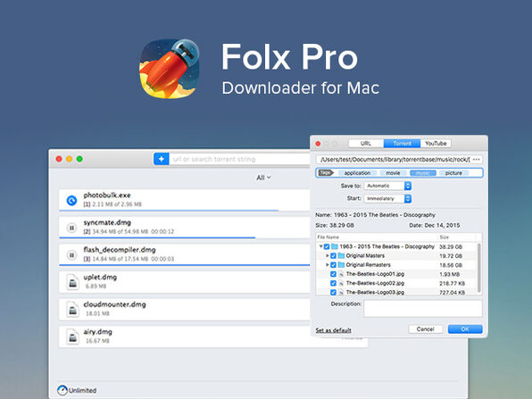Click the Cancel button
532x399 pixels.
426,329
